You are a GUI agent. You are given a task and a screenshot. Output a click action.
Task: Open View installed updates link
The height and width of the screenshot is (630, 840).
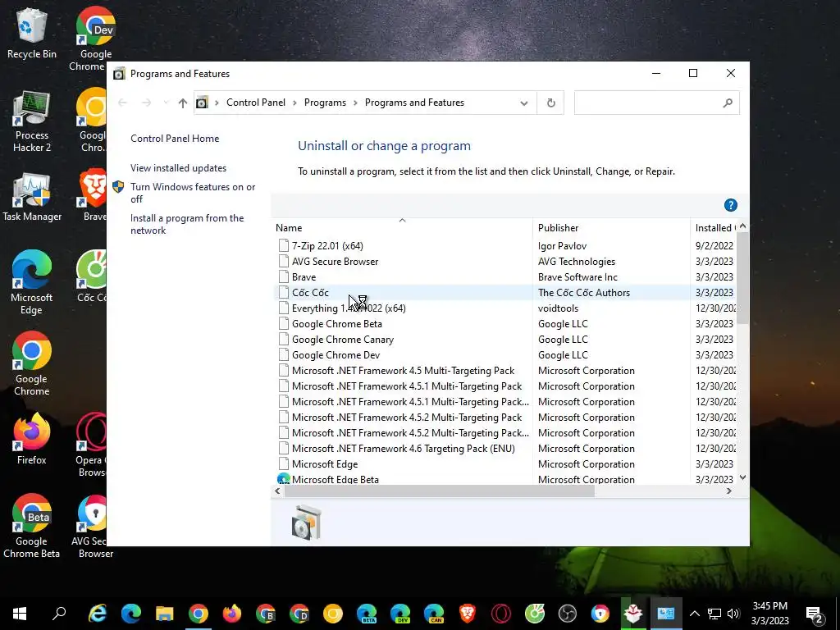tap(178, 168)
